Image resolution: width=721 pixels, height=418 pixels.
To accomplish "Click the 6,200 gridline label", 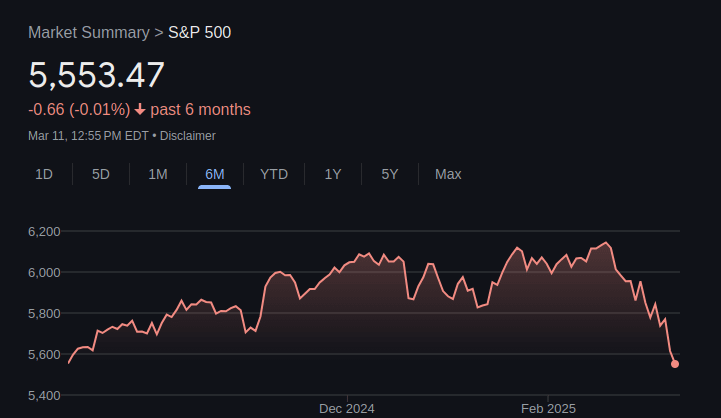I will pos(44,231).
